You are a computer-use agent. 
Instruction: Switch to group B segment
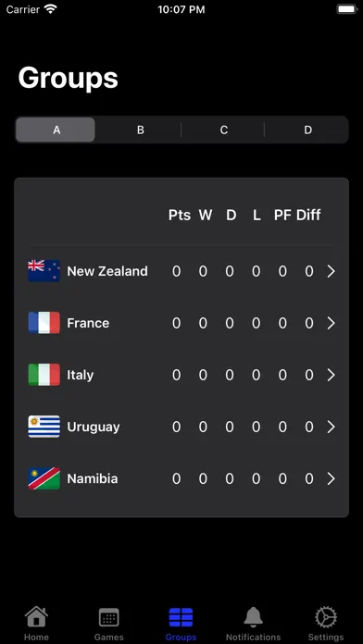coord(140,130)
